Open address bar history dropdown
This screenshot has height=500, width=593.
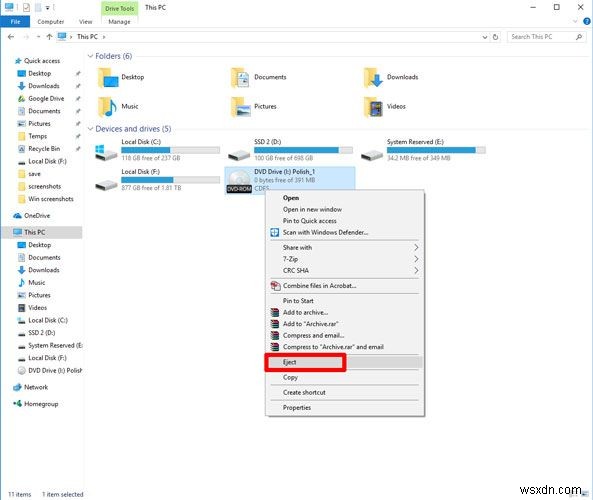tap(484, 37)
